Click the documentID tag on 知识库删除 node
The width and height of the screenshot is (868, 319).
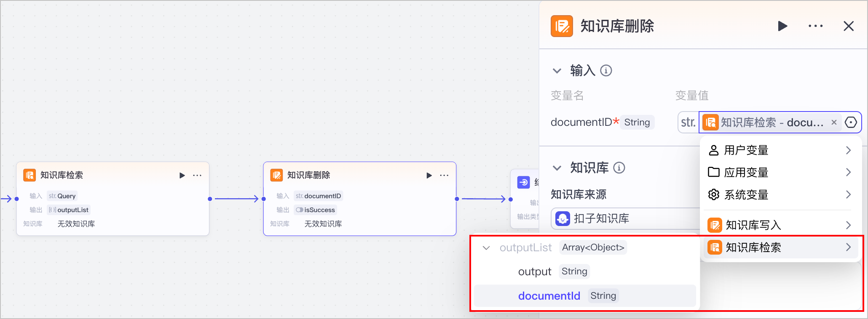319,196
